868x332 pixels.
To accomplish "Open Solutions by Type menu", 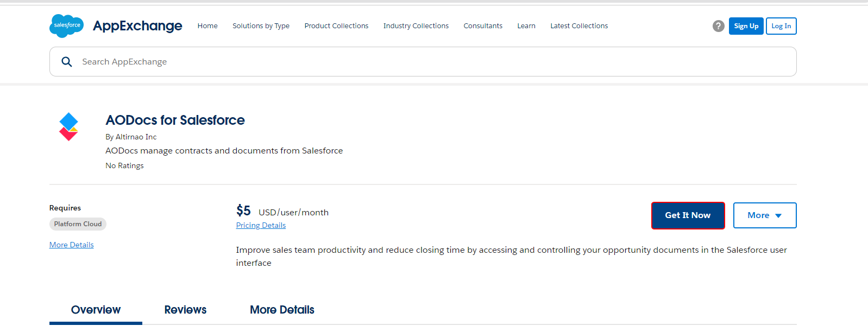I will 261,26.
